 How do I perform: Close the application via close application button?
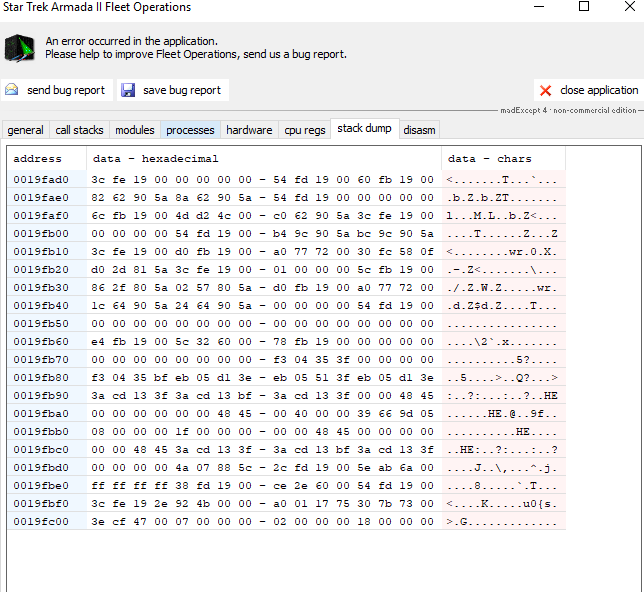pyautogui.click(x=589, y=90)
